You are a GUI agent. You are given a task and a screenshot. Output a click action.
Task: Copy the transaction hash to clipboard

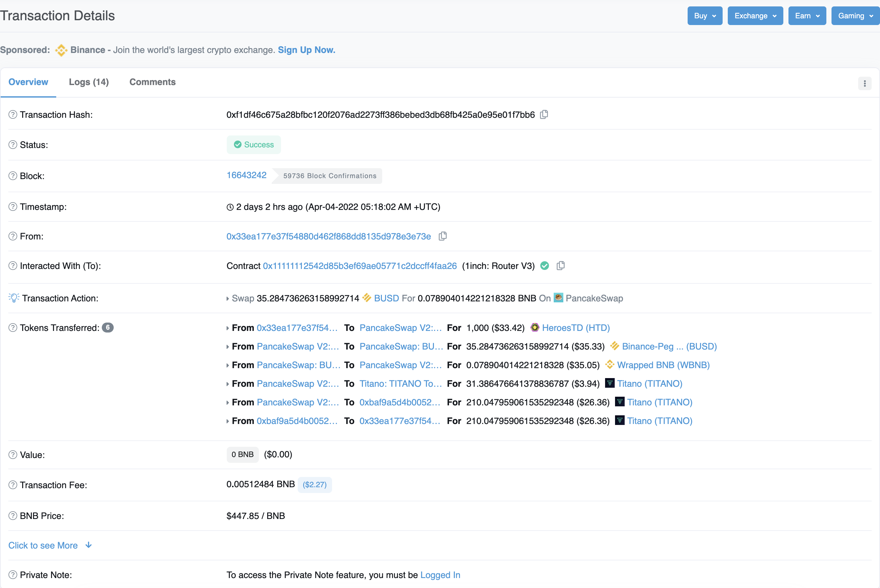544,114
